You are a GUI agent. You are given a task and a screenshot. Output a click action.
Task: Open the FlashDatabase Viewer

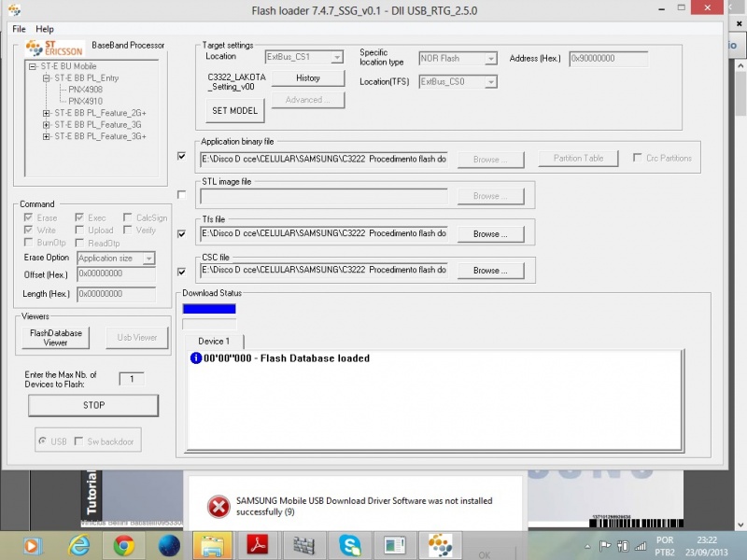pos(56,338)
